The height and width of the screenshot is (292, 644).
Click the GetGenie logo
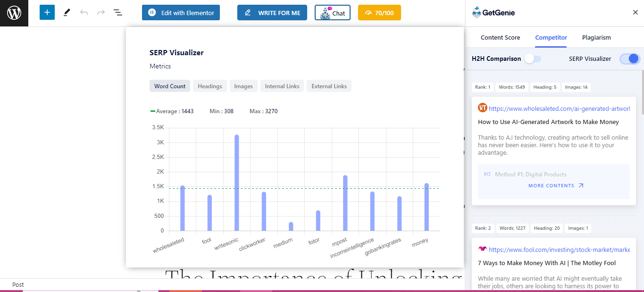tap(493, 13)
